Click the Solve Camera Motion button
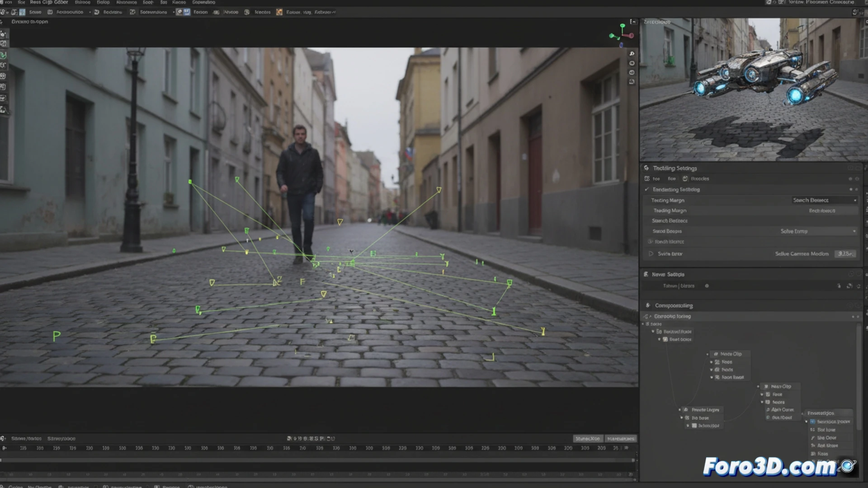 click(x=802, y=253)
